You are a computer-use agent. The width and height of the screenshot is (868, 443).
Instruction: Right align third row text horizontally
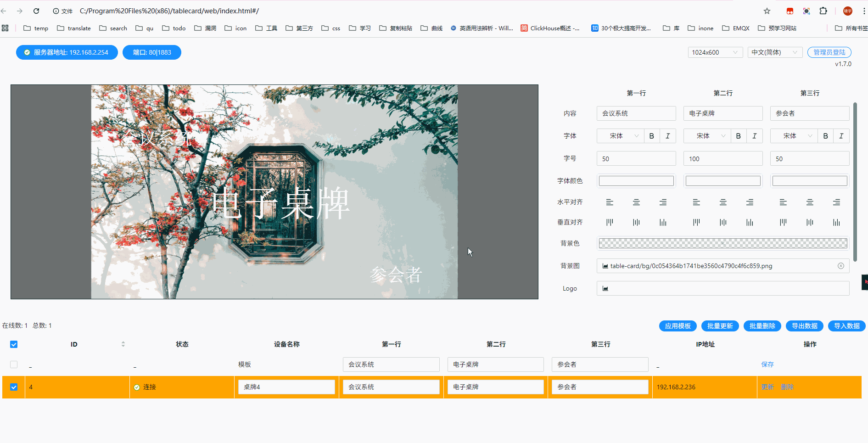pos(836,202)
